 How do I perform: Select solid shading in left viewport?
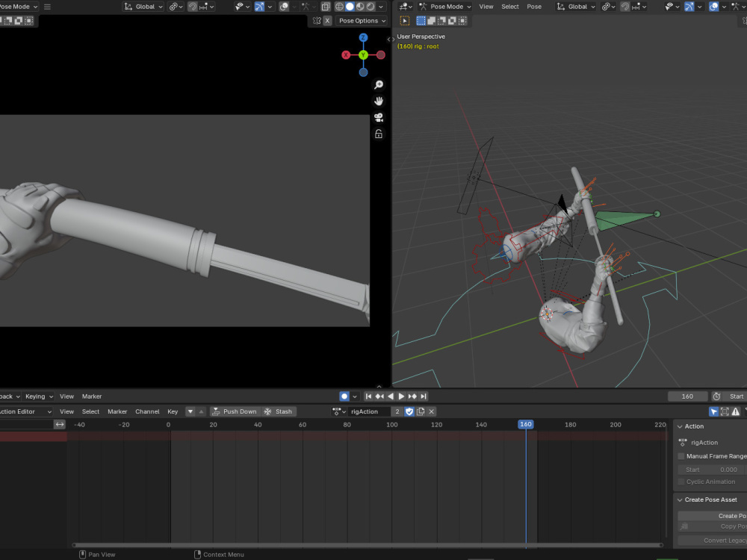(x=350, y=7)
